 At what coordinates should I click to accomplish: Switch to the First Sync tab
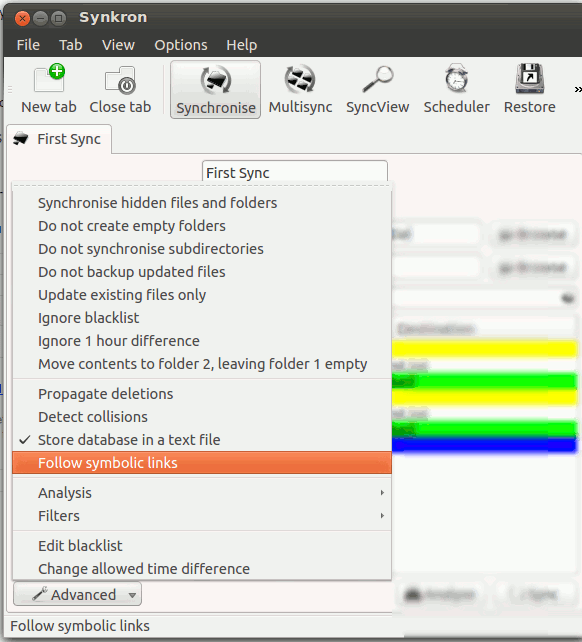click(x=59, y=139)
